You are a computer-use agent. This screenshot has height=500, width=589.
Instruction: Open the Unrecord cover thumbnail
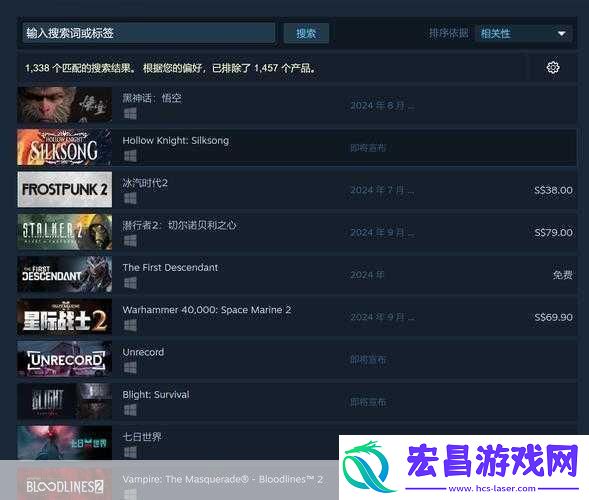[x=65, y=359]
